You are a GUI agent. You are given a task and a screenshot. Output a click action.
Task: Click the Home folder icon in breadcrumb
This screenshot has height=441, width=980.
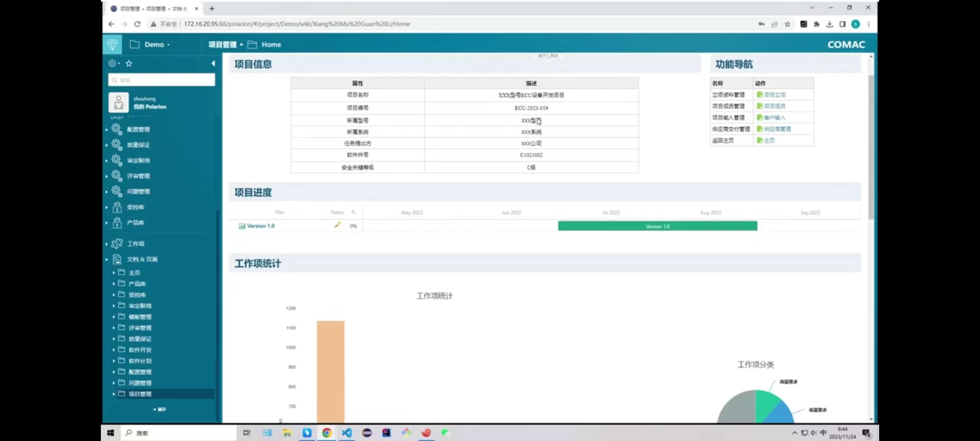pyautogui.click(x=252, y=45)
